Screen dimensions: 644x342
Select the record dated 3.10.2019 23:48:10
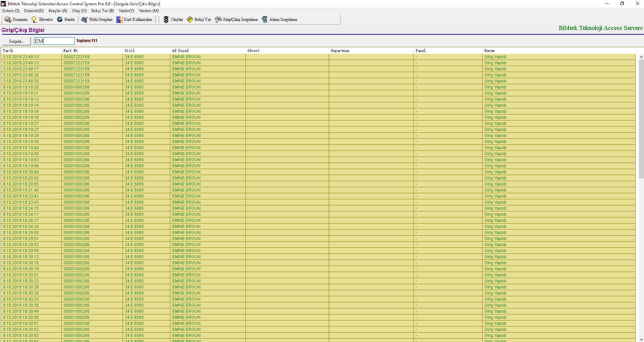(x=21, y=57)
